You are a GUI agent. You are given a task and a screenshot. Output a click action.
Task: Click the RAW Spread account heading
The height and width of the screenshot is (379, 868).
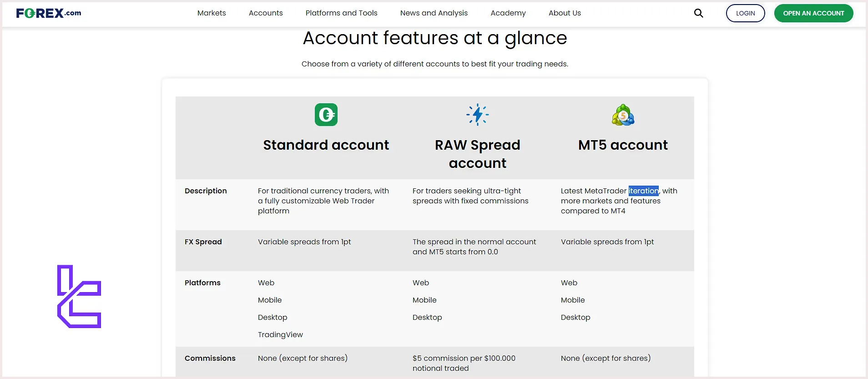point(477,154)
